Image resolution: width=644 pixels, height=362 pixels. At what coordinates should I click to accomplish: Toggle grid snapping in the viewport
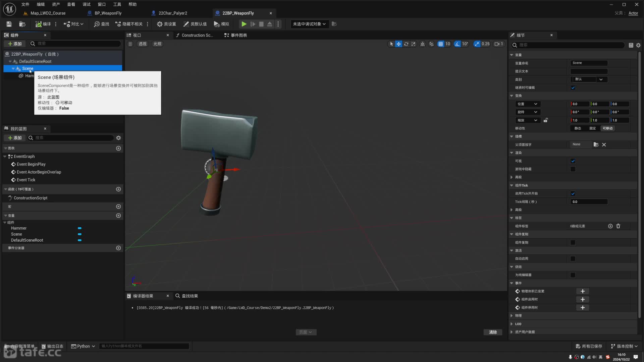point(441,44)
